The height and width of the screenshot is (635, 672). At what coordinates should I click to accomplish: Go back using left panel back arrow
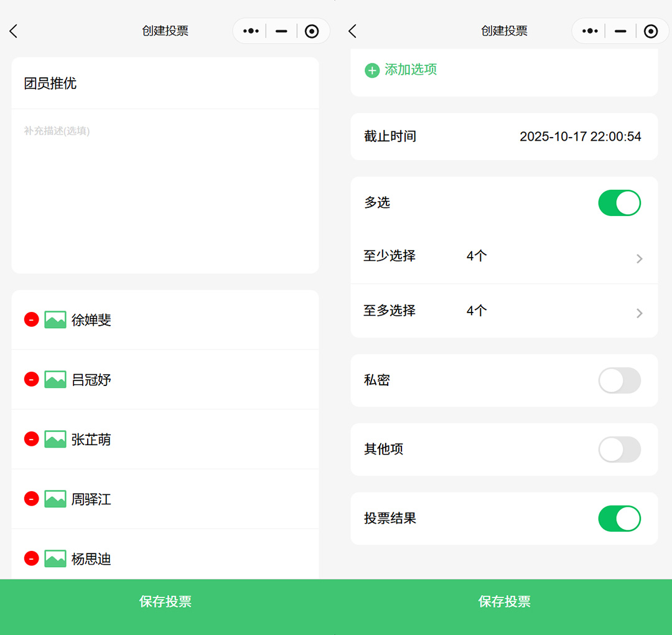coord(14,31)
